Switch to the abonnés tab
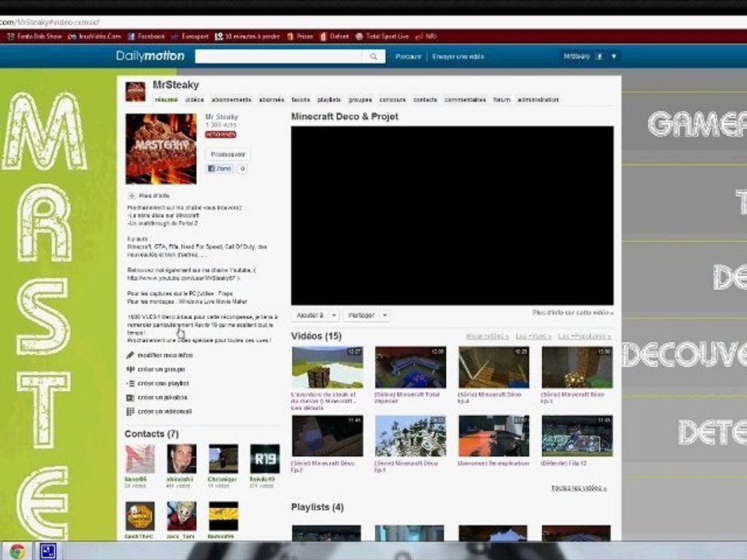Image resolution: width=747 pixels, height=560 pixels. [x=272, y=100]
